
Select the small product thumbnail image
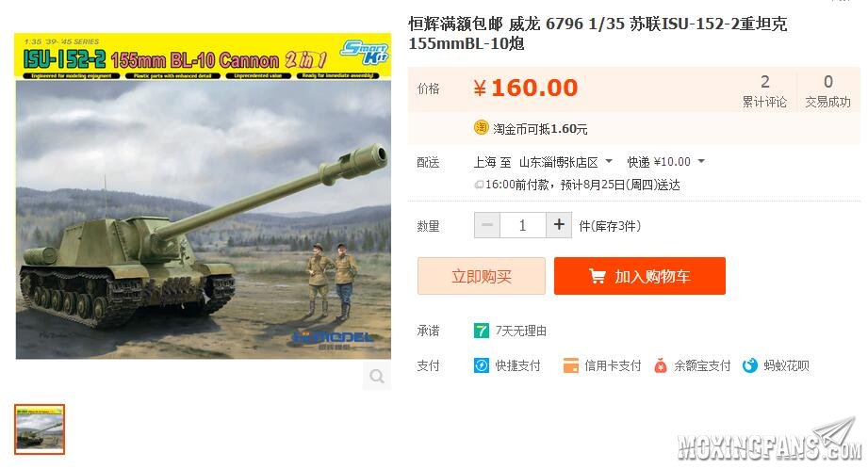[x=40, y=429]
